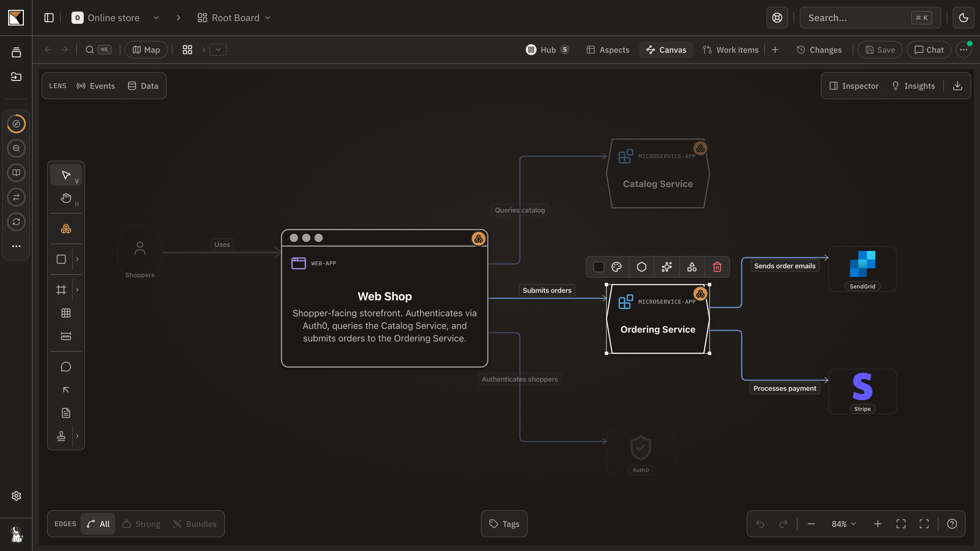The image size is (980, 551).
Task: Click the Save button
Action: (880, 50)
